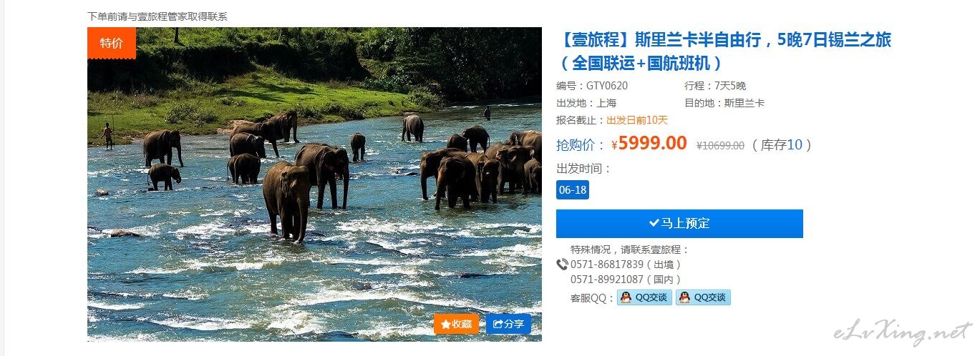The height and width of the screenshot is (356, 980).
Task: Click the original price ¥10699.00
Action: coord(720,145)
